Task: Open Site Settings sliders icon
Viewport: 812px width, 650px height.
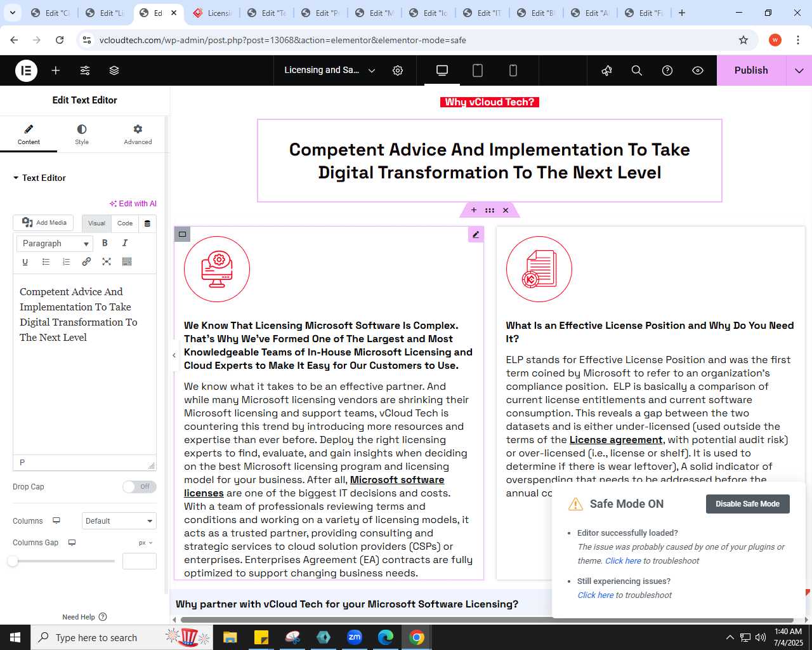Action: (x=85, y=70)
